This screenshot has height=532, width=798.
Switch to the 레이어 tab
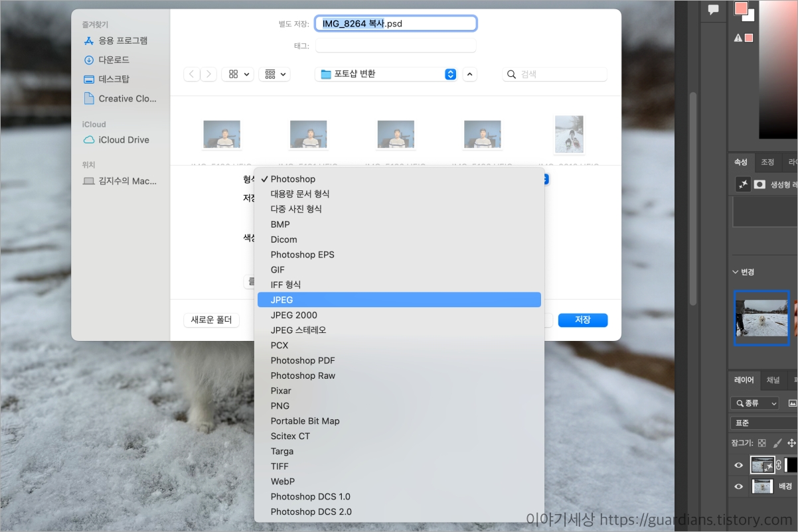click(x=744, y=380)
